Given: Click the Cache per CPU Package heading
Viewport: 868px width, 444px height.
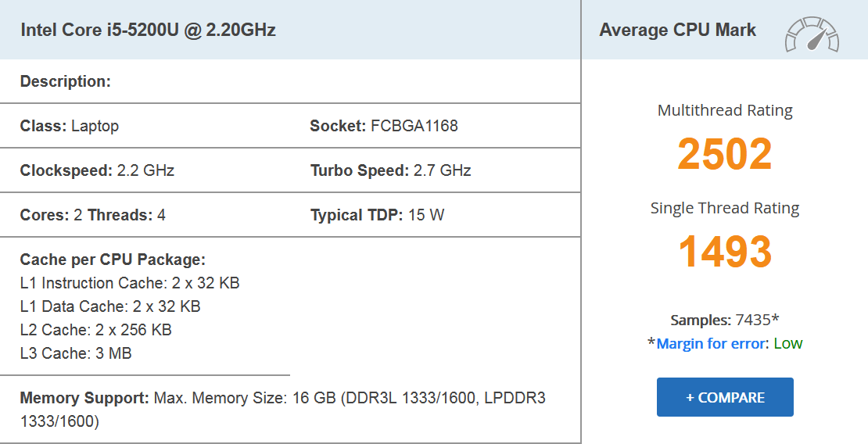Looking at the screenshot, I should [x=113, y=260].
